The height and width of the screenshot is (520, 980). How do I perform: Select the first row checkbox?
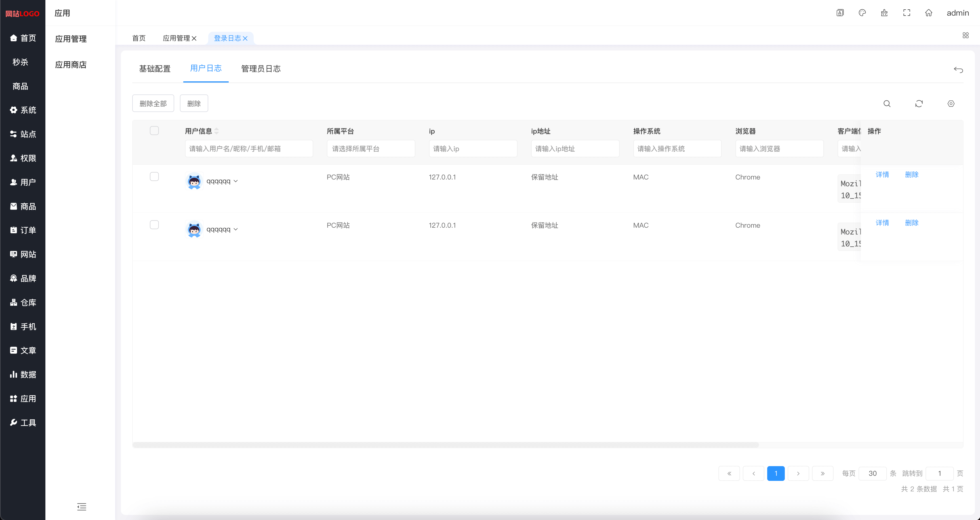point(154,177)
